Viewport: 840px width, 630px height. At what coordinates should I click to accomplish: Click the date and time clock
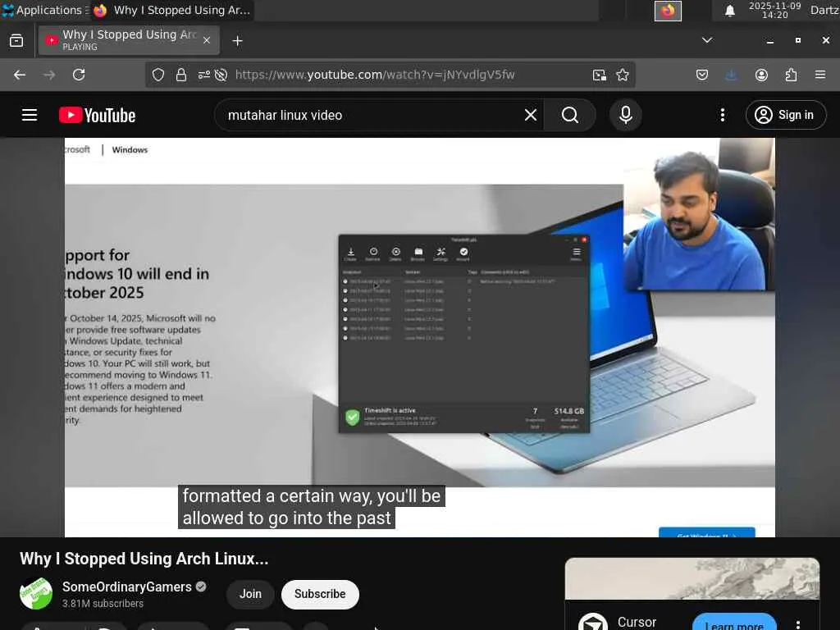(774, 10)
